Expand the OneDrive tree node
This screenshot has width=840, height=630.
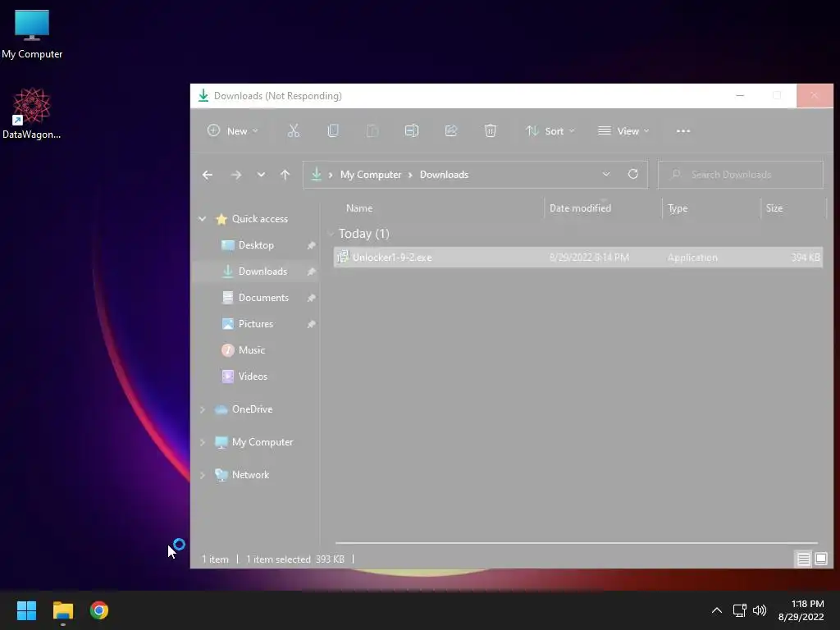pyautogui.click(x=203, y=409)
